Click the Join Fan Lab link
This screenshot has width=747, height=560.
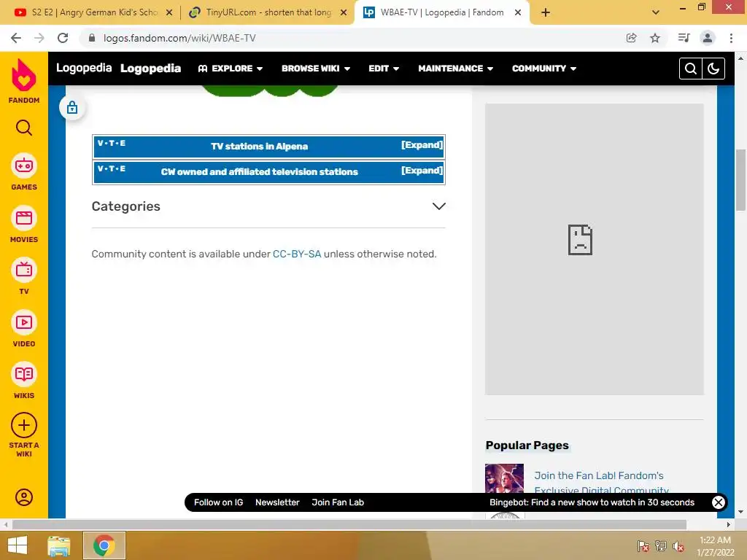click(x=338, y=502)
